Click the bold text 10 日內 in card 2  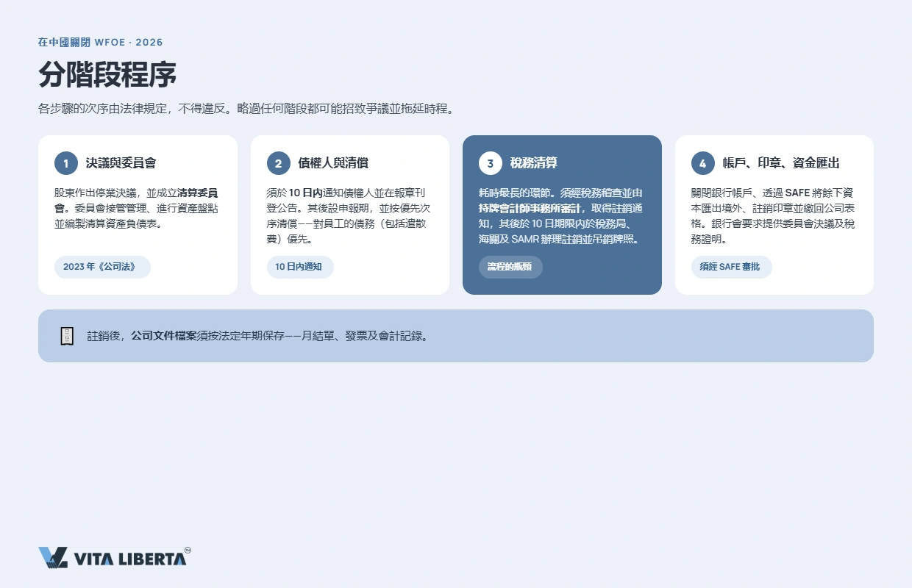click(x=306, y=193)
